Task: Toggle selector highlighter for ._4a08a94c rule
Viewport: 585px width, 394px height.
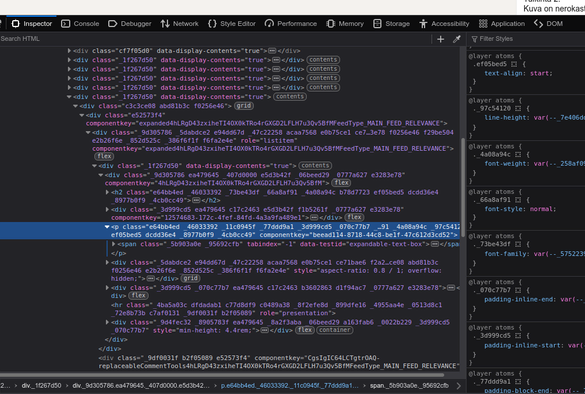Action: pos(518,154)
